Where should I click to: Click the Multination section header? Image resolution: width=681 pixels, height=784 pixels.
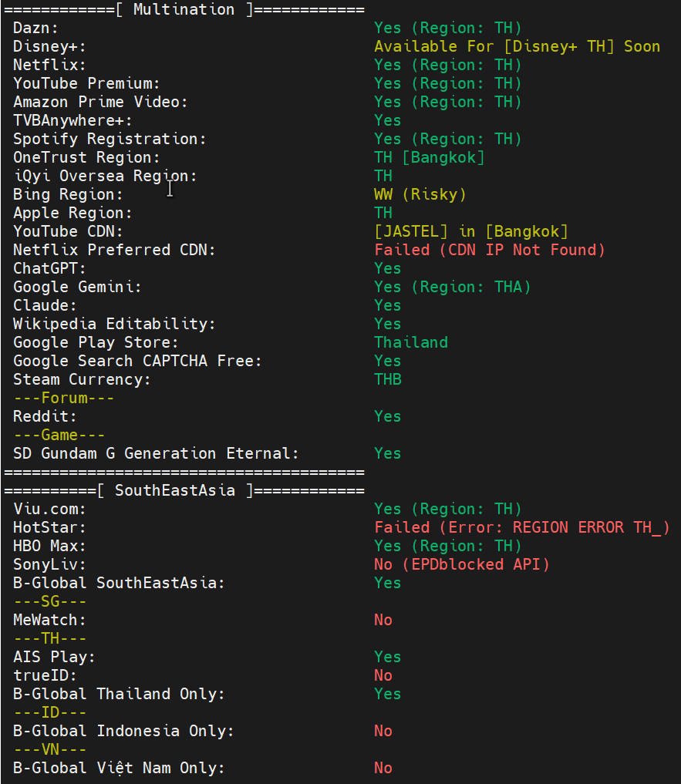click(184, 10)
